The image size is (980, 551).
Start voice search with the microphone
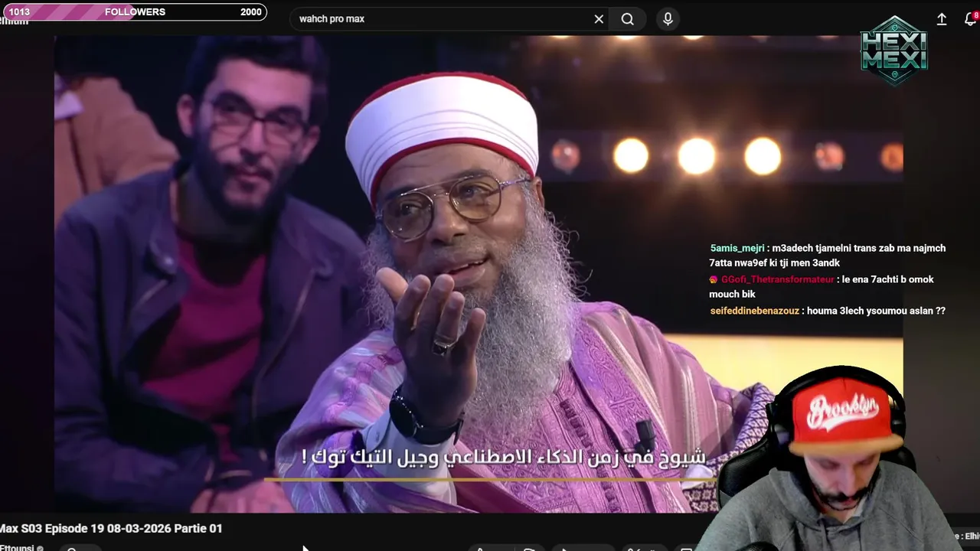(x=668, y=19)
